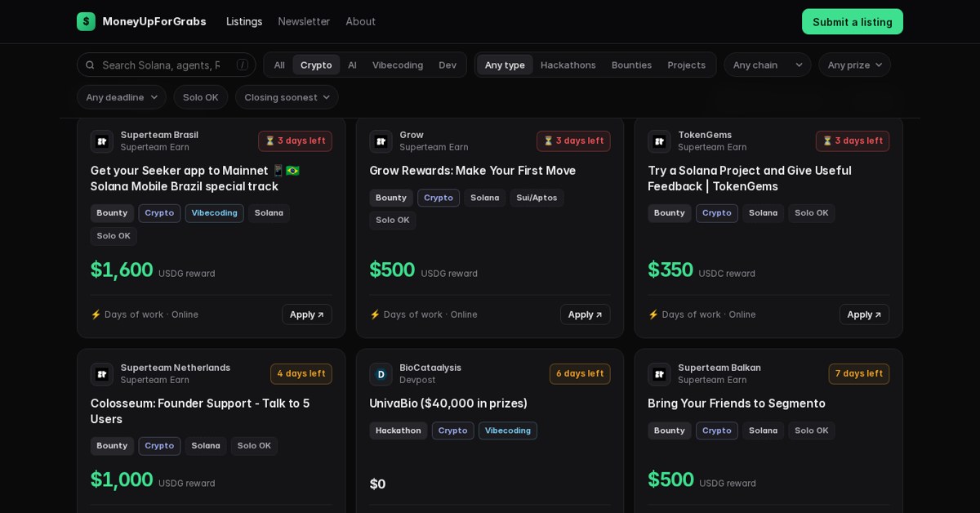Click the Superteam Brasil organization logo
980x513 pixels.
point(102,141)
